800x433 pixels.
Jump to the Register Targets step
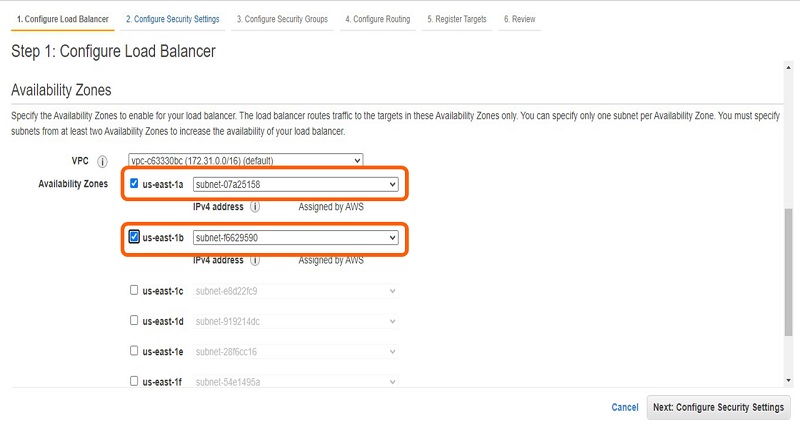[x=459, y=19]
